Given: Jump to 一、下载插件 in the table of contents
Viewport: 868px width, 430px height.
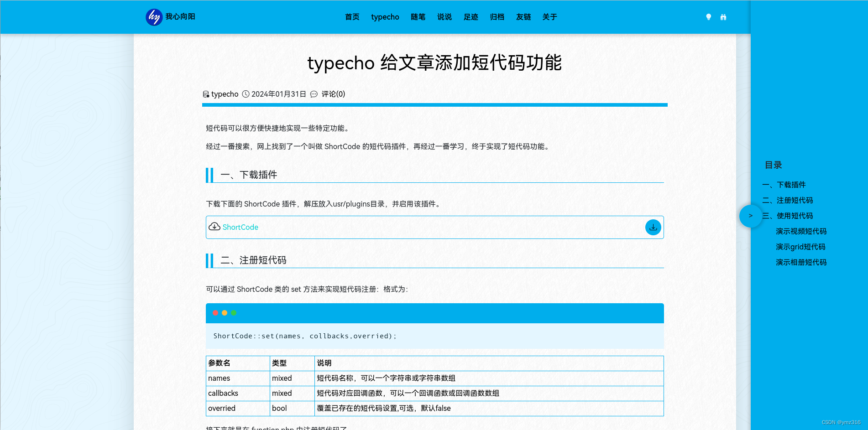Looking at the screenshot, I should coord(784,185).
